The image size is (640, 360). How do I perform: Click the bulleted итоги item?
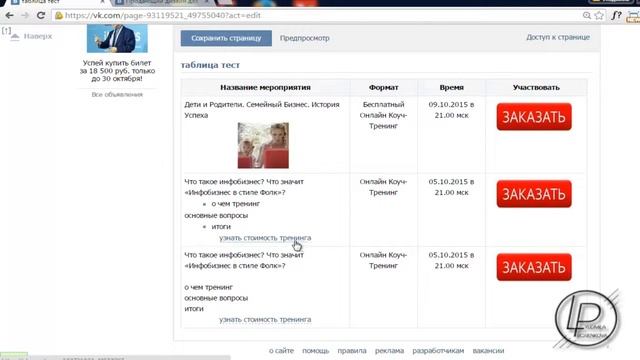click(x=221, y=227)
